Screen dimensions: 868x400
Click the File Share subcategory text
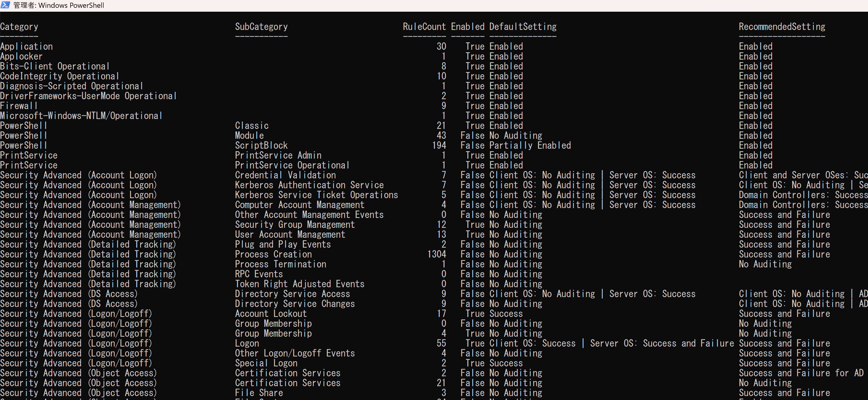(x=259, y=393)
